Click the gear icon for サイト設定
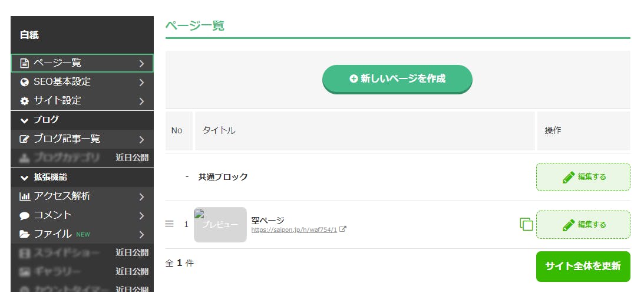This screenshot has height=292, width=644. (24, 101)
